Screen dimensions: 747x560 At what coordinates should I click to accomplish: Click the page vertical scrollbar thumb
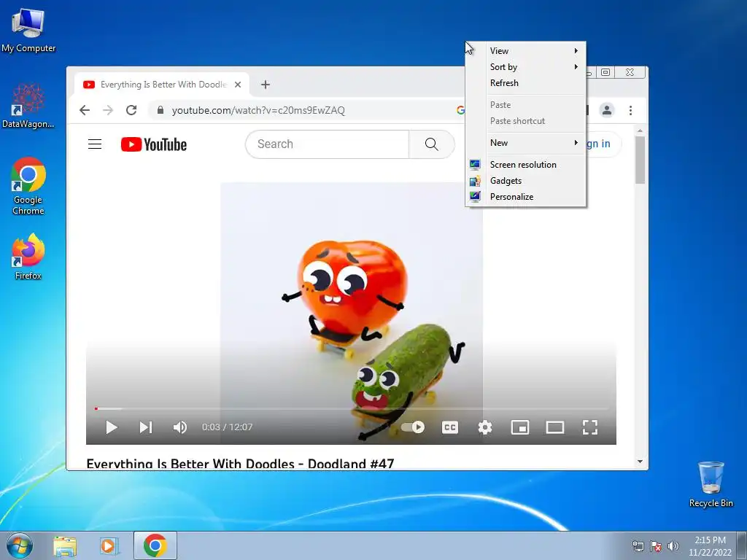tap(640, 160)
